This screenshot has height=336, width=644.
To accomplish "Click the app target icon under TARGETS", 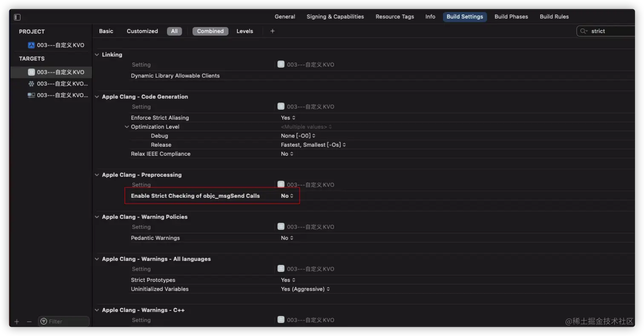I will (x=31, y=72).
